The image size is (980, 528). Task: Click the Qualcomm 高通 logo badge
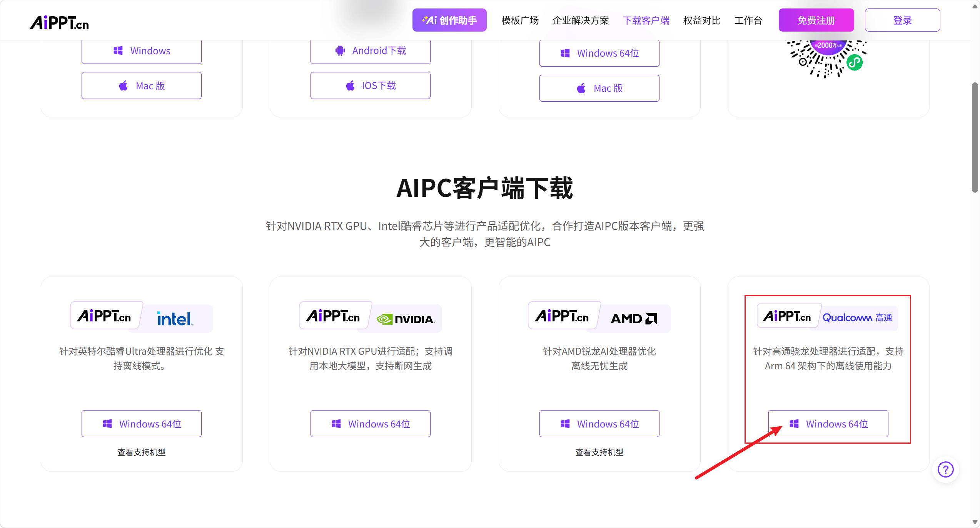tap(857, 318)
